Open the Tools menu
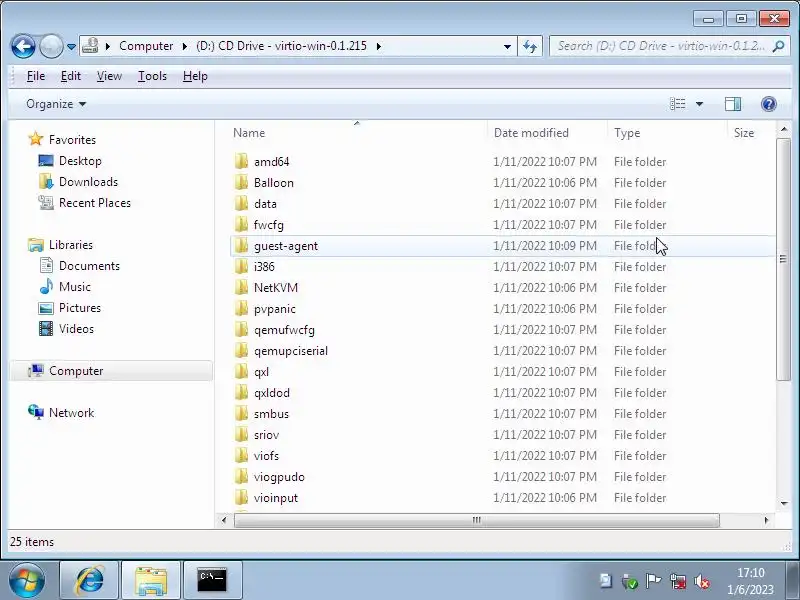The image size is (800, 600). [152, 76]
